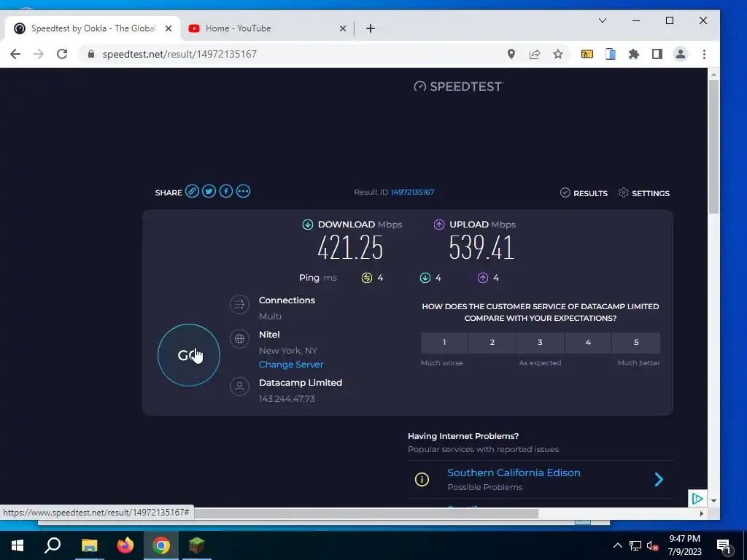Viewport: 747px width, 560px height.
Task: Click the location pin icon in the address bar
Action: tap(511, 54)
